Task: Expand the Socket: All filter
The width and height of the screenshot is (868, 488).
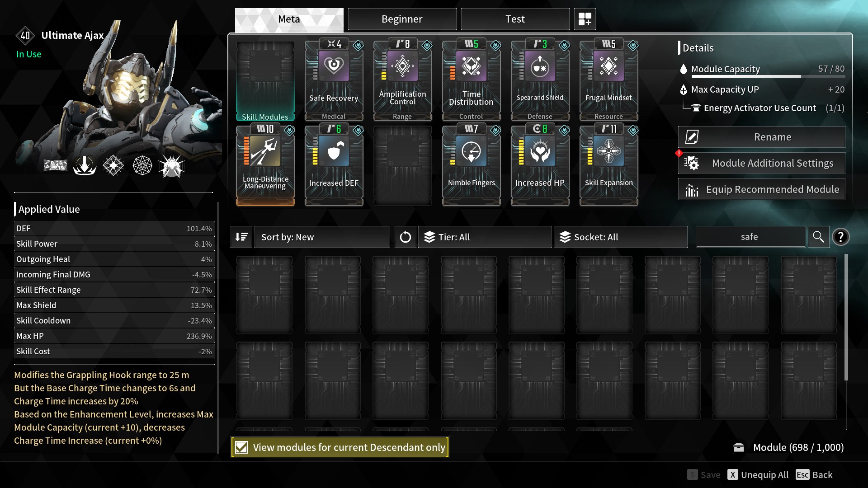Action: click(x=621, y=237)
